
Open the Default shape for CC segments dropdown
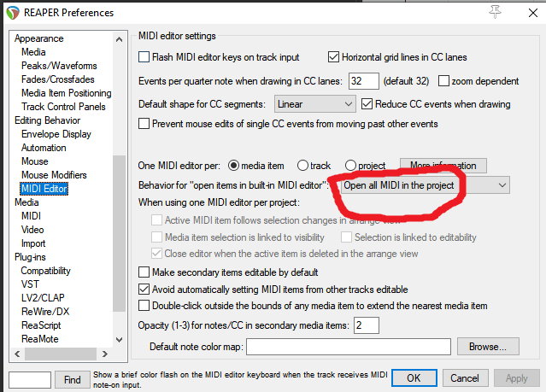click(314, 104)
